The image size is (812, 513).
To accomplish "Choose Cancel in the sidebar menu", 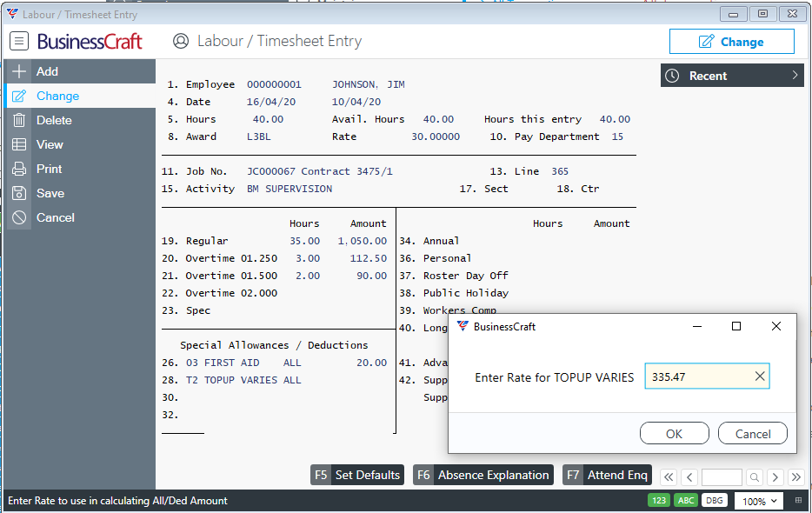I will (80, 217).
